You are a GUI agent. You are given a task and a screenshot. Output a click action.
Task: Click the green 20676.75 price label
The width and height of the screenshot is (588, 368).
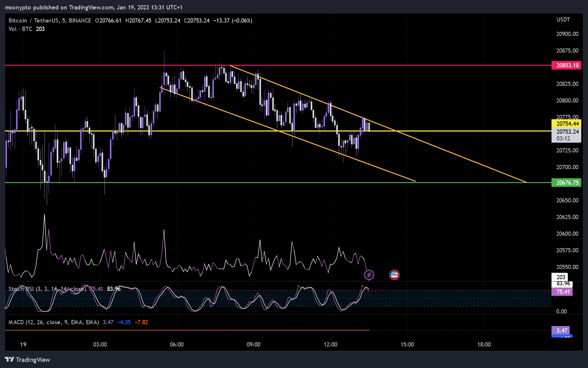coord(566,183)
